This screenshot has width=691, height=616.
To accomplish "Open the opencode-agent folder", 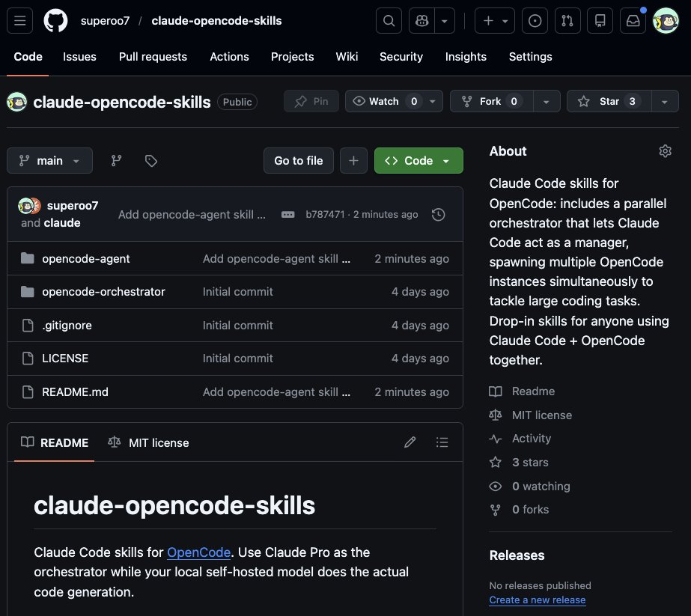I will [x=85, y=259].
